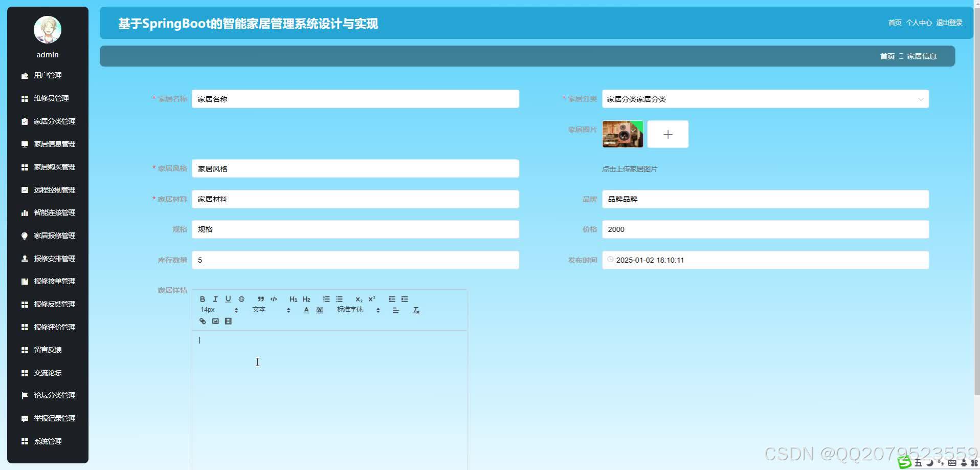Viewport: 980px width, 470px height.
Task: Click the 家居材料 input field
Action: (x=355, y=199)
